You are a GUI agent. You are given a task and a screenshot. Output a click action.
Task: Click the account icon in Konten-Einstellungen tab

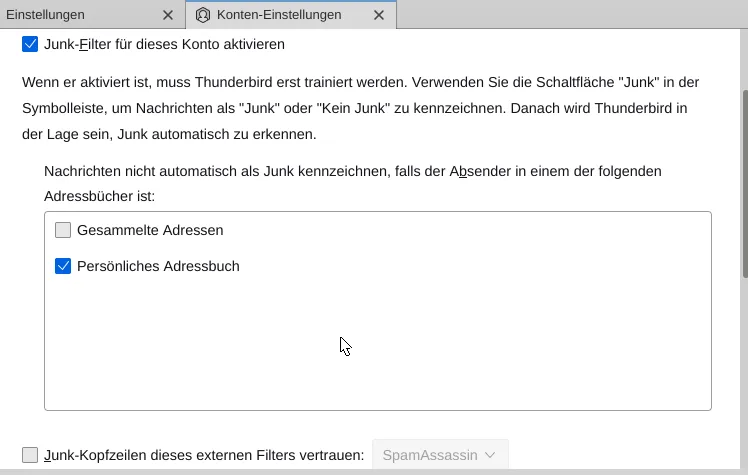(x=203, y=15)
